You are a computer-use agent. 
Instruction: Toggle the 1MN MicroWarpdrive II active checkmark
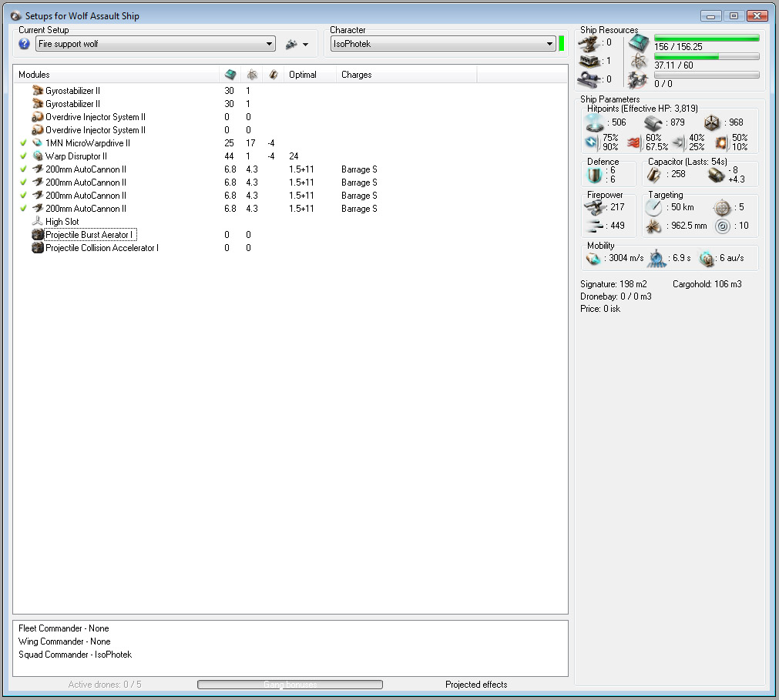(x=23, y=143)
